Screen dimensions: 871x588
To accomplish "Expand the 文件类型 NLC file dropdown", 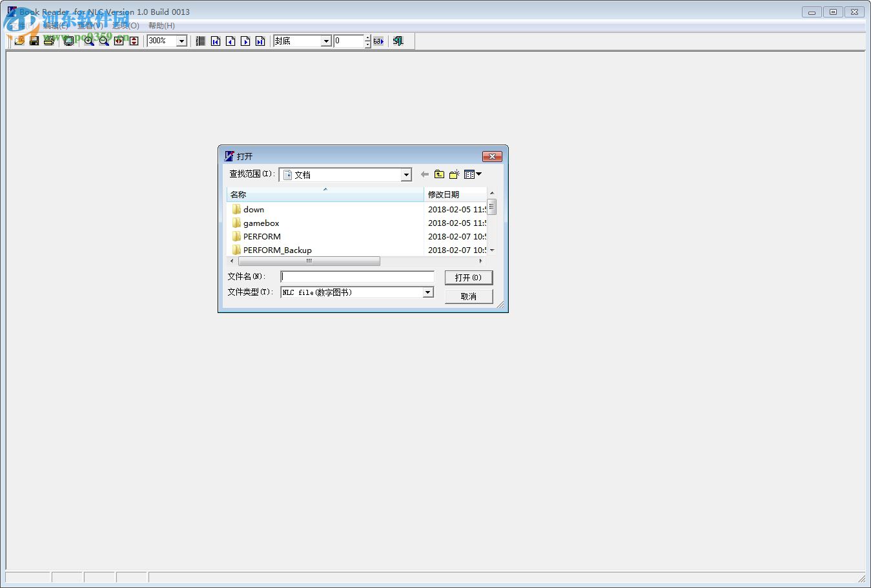I will click(427, 292).
